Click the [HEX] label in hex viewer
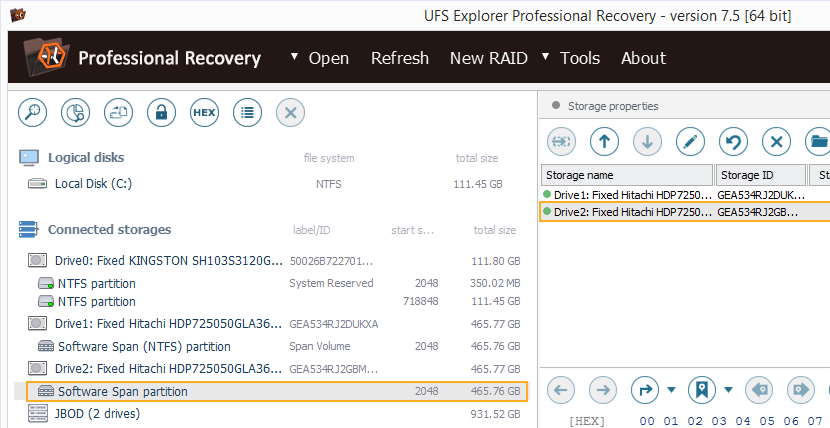Viewport: 830px width, 428px height. 587,421
